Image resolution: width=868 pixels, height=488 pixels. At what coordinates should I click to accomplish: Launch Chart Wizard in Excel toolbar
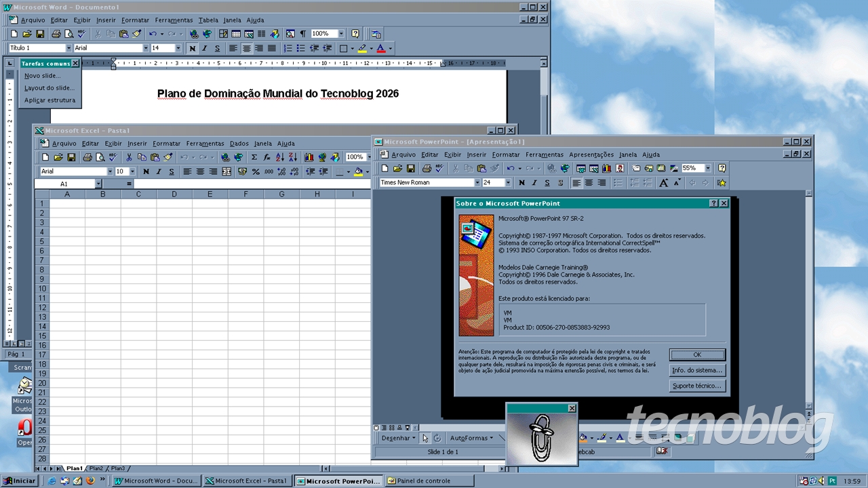309,157
